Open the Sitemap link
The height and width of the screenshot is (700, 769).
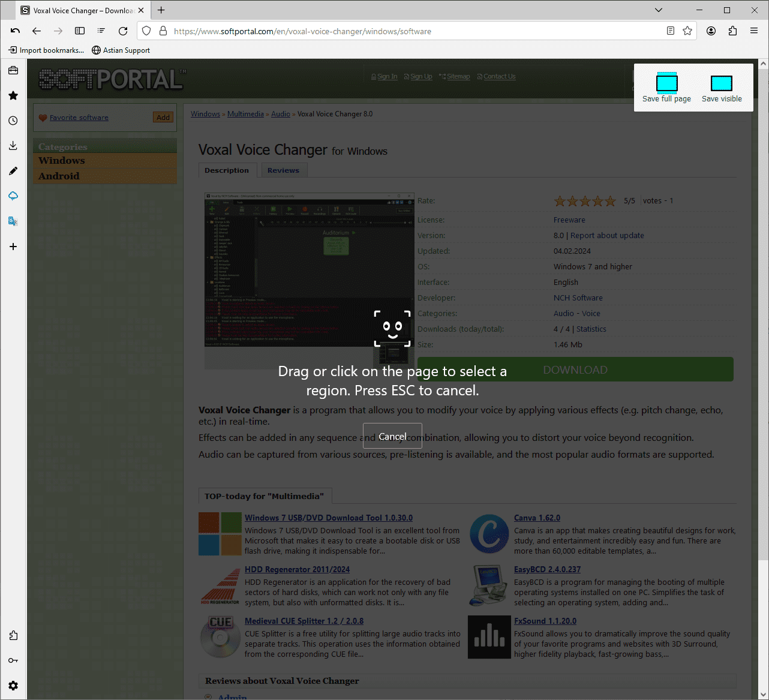tap(458, 77)
